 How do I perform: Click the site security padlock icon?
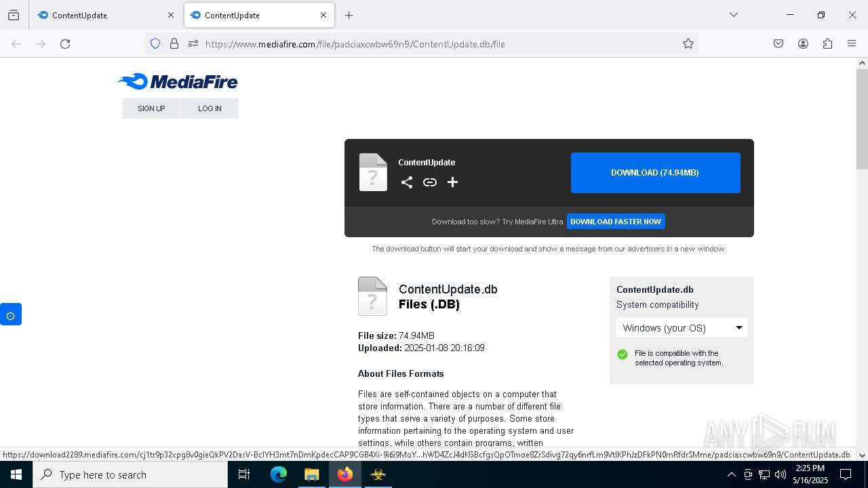(174, 44)
